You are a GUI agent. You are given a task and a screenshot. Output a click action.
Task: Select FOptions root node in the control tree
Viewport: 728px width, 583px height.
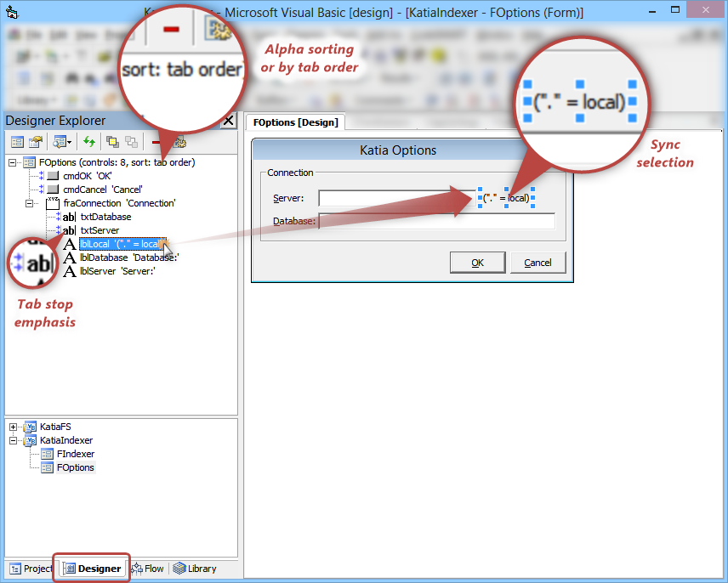(117, 162)
